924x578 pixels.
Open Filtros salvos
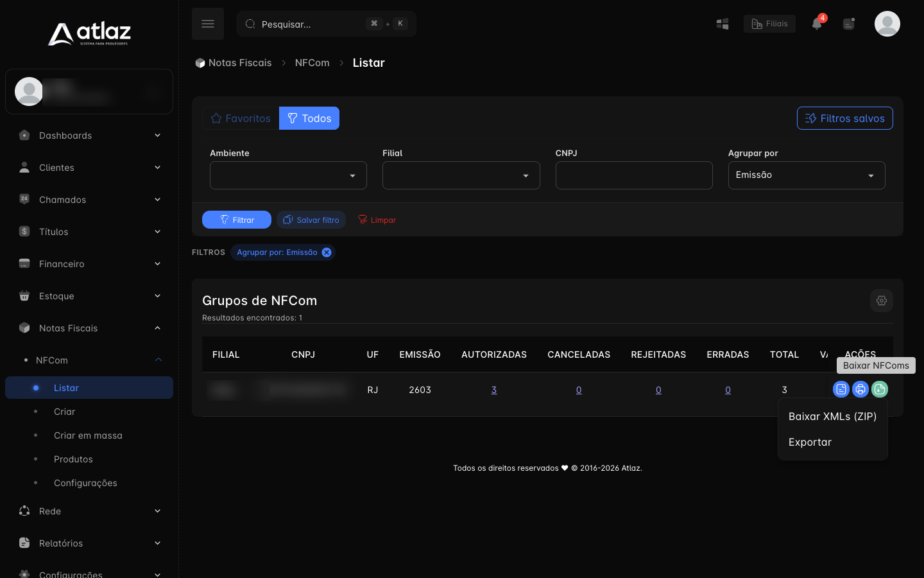845,118
